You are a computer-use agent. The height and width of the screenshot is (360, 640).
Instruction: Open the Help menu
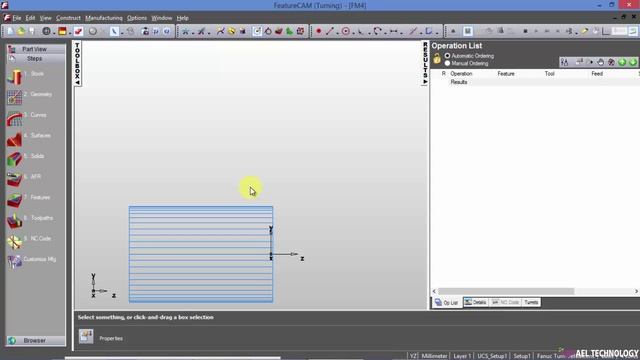click(x=182, y=18)
